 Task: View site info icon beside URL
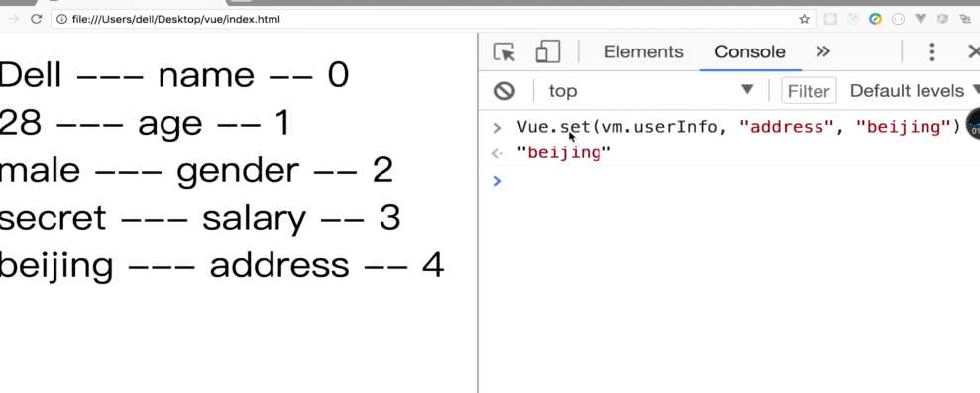tap(61, 20)
